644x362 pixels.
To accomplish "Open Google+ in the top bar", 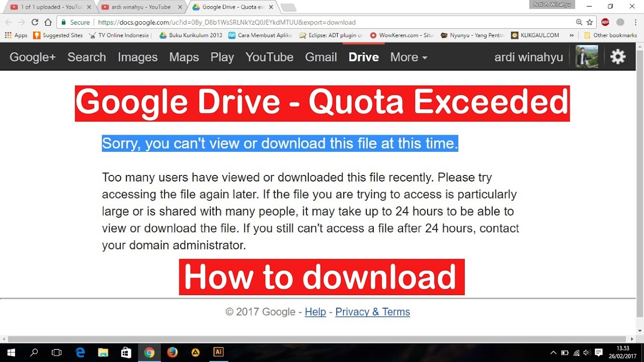I will point(33,57).
